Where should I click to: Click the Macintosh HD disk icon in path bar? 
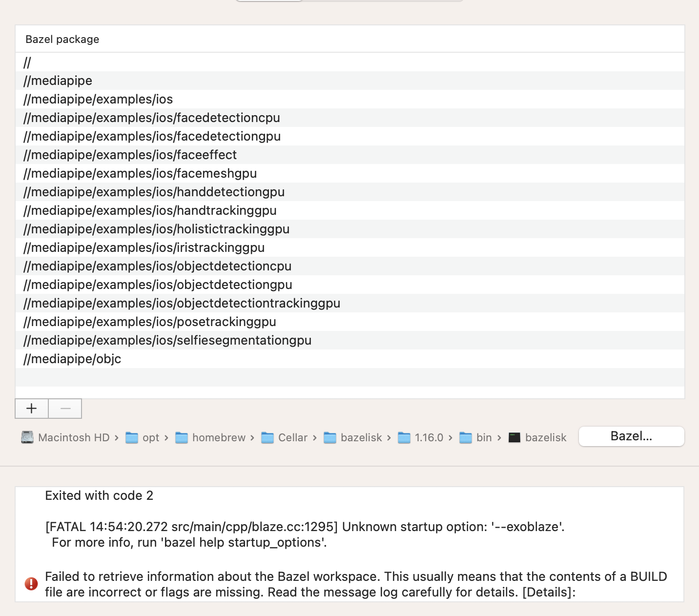tap(27, 437)
